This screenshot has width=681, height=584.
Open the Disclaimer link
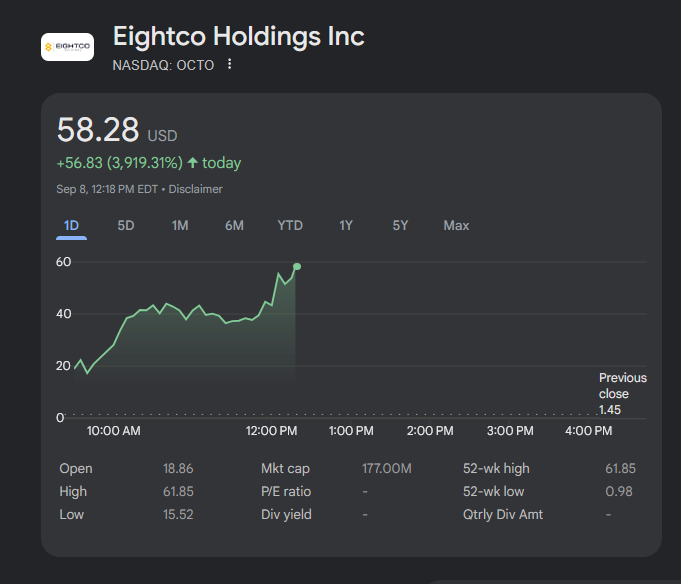tap(195, 189)
